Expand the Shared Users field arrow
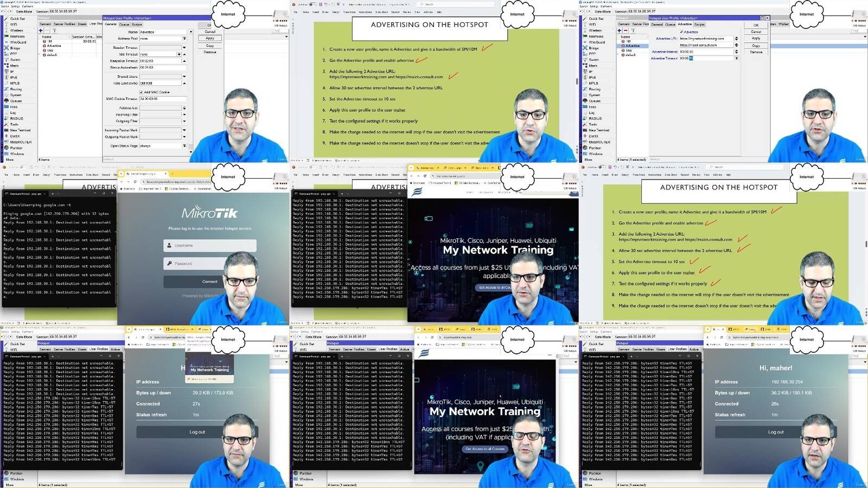 point(184,77)
